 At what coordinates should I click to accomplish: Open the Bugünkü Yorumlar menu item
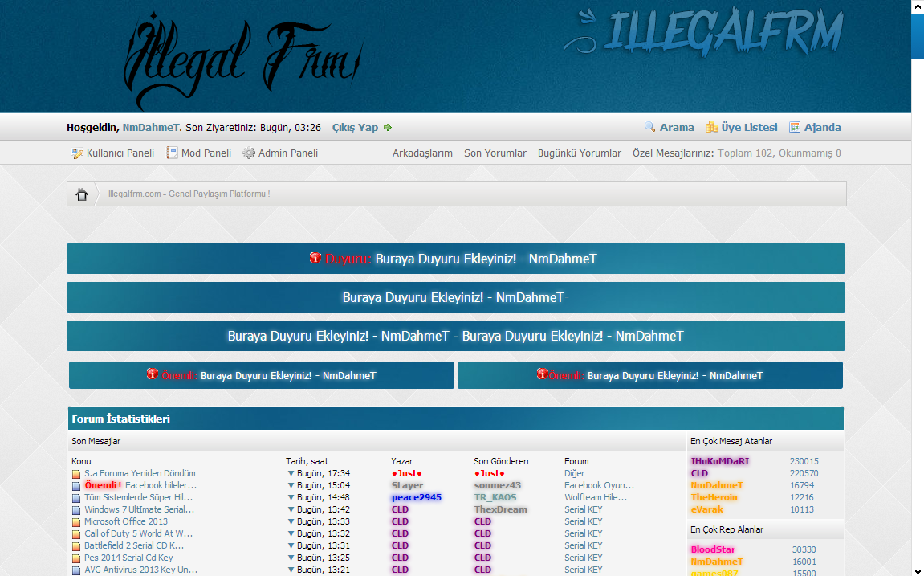pyautogui.click(x=579, y=153)
